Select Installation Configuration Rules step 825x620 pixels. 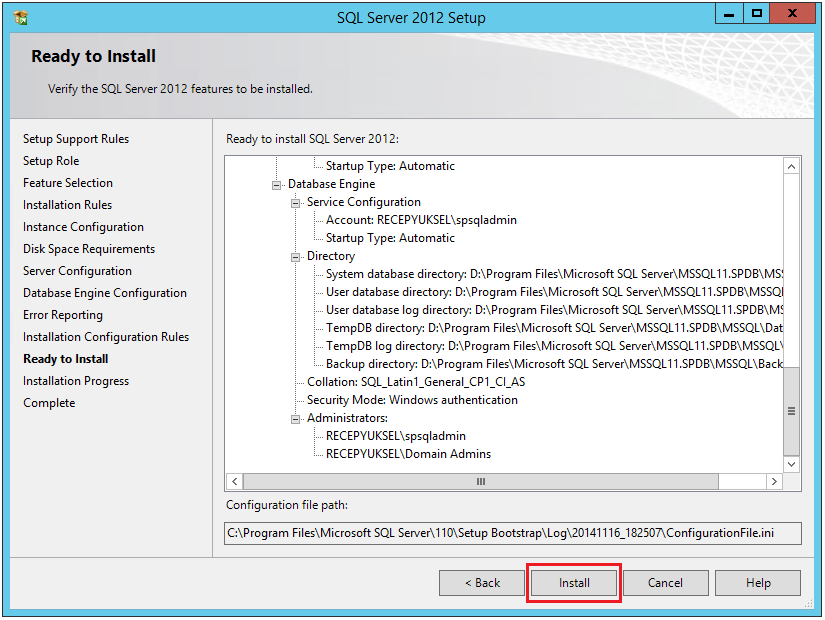[106, 337]
